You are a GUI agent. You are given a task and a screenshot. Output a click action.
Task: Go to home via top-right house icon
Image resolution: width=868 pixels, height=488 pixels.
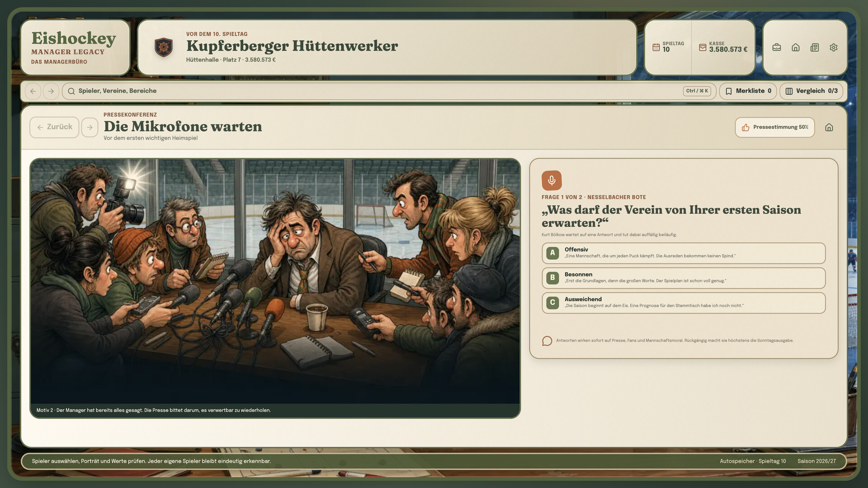[796, 47]
